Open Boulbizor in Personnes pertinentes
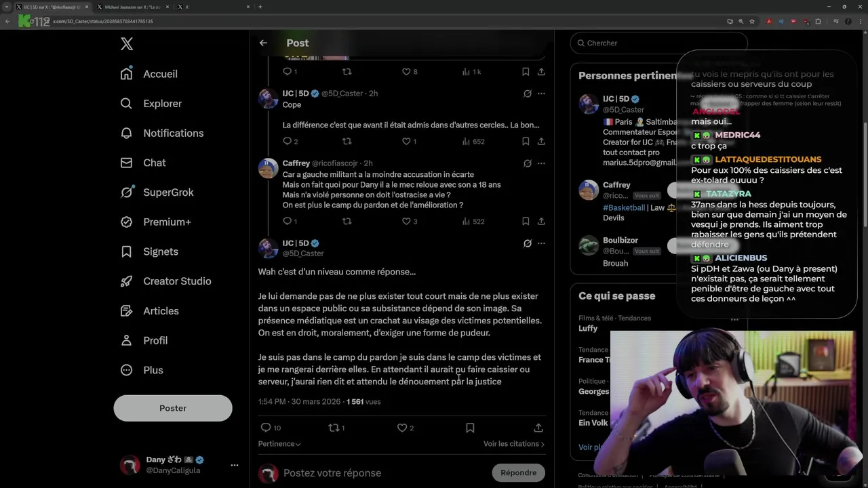 620,241
